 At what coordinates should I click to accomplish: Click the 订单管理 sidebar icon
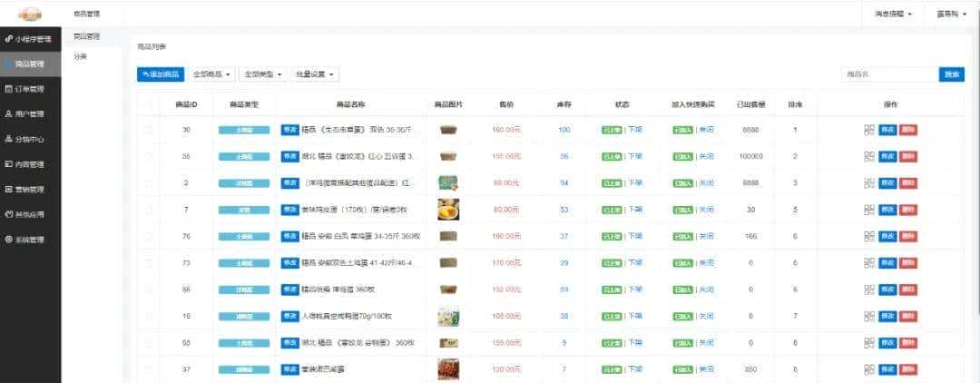pyautogui.click(x=8, y=89)
